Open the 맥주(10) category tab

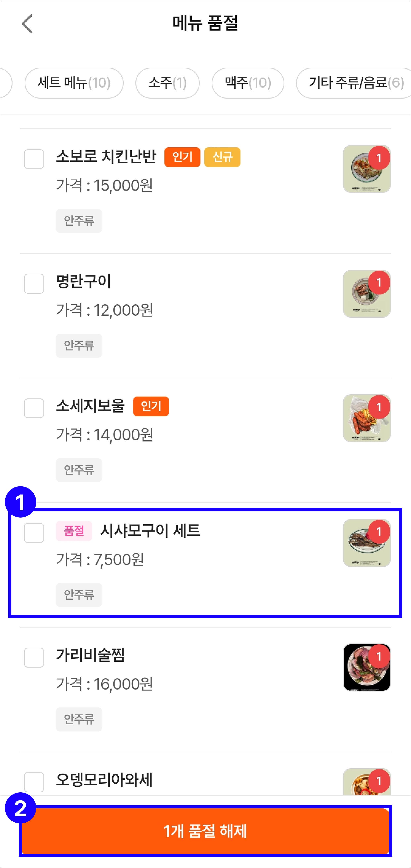pyautogui.click(x=248, y=83)
